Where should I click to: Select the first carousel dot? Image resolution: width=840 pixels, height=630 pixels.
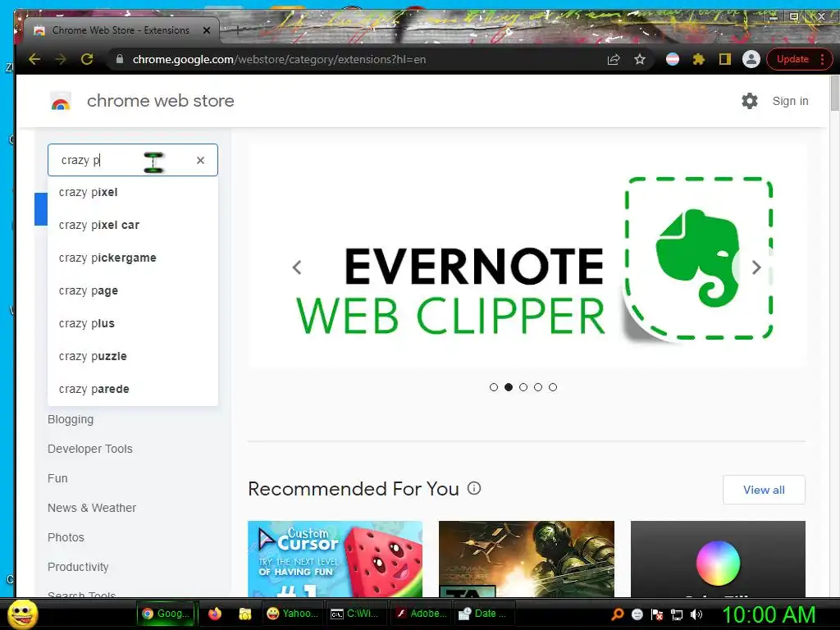(494, 387)
